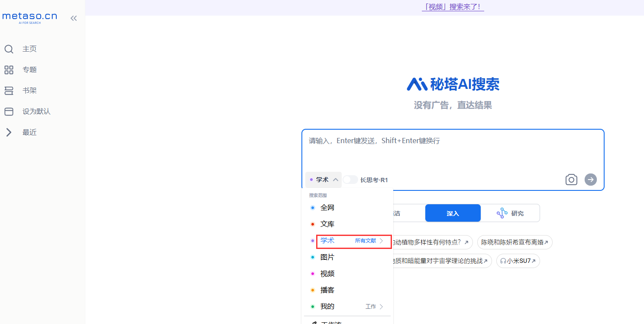Click the metaso.cn logo in sidebar
The image size is (644, 324).
(29, 18)
